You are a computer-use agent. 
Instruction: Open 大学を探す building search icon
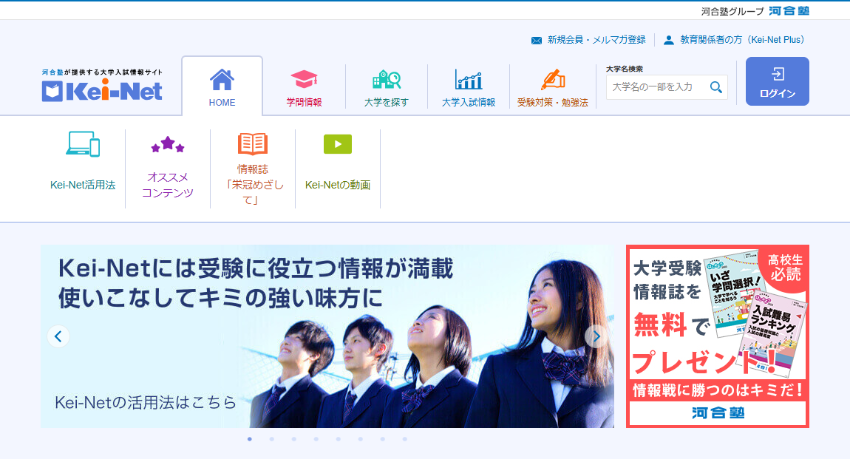tap(387, 80)
